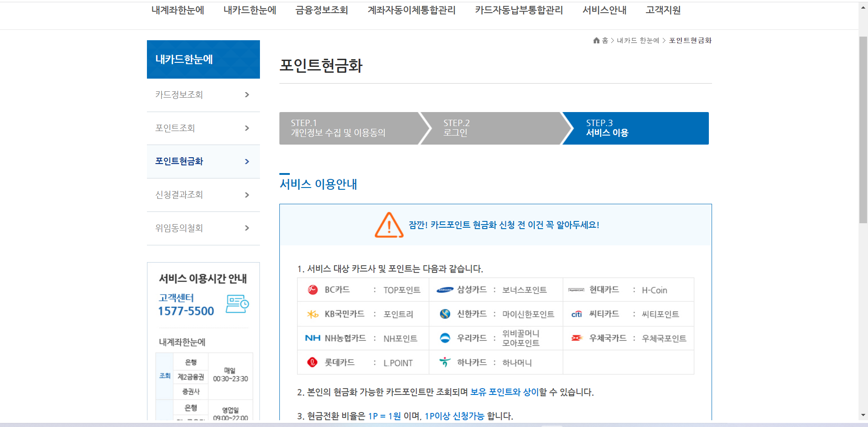Click customer center number 1577-5500
The width and height of the screenshot is (868, 427).
pyautogui.click(x=186, y=311)
